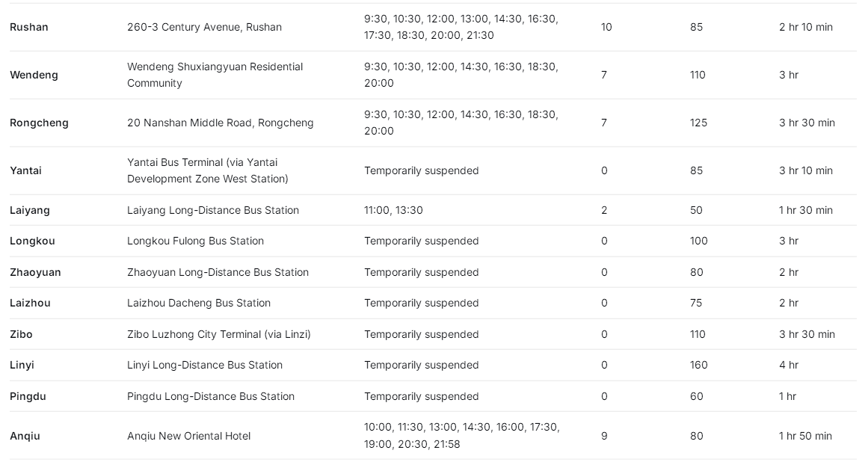Select Rongcheng duration 3 hr 30 min
Image resolution: width=868 pixels, height=465 pixels.
point(807,123)
